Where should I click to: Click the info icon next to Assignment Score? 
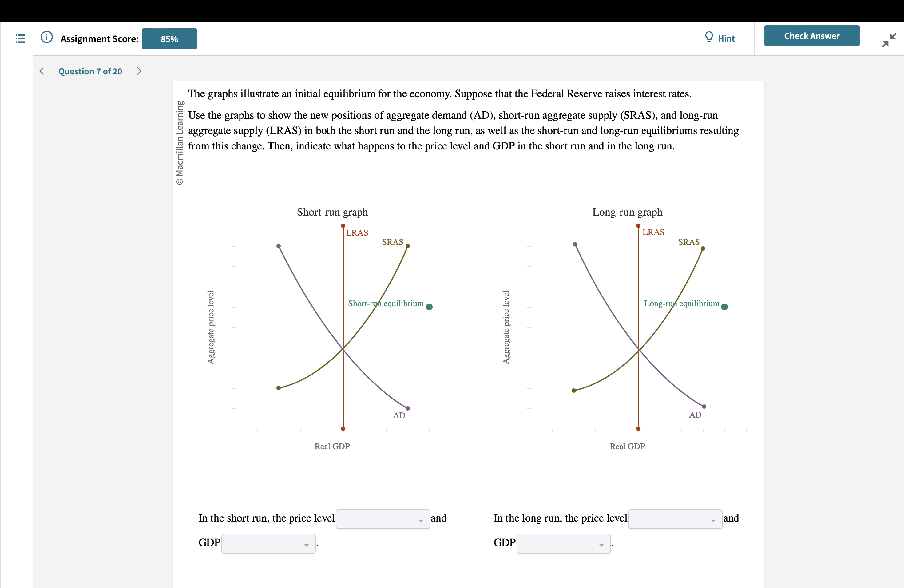(x=46, y=37)
